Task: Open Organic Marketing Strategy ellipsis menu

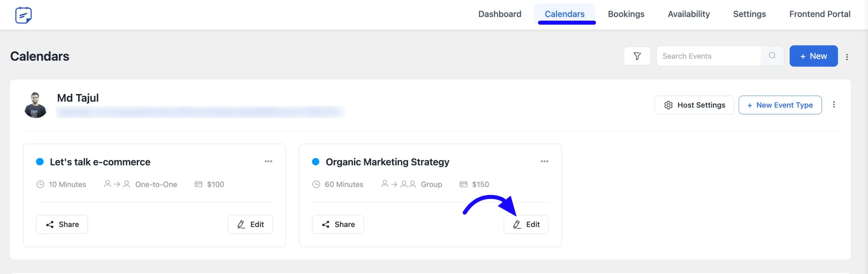Action: (x=544, y=161)
